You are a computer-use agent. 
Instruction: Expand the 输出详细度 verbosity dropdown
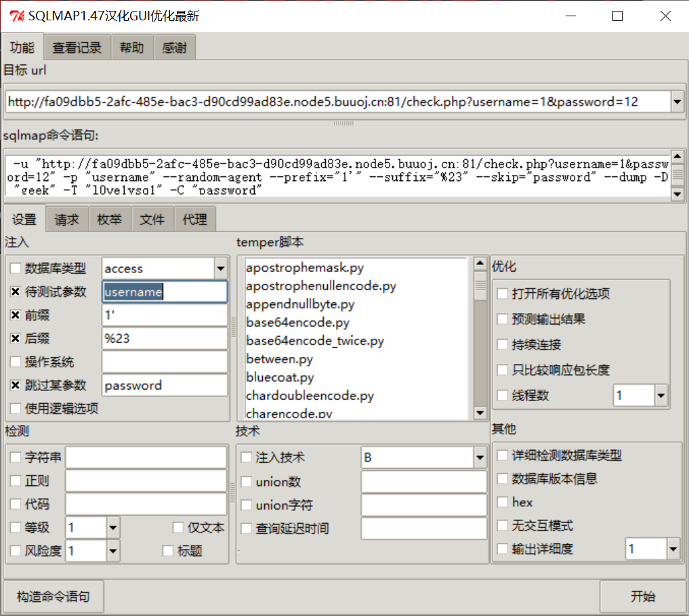(673, 549)
